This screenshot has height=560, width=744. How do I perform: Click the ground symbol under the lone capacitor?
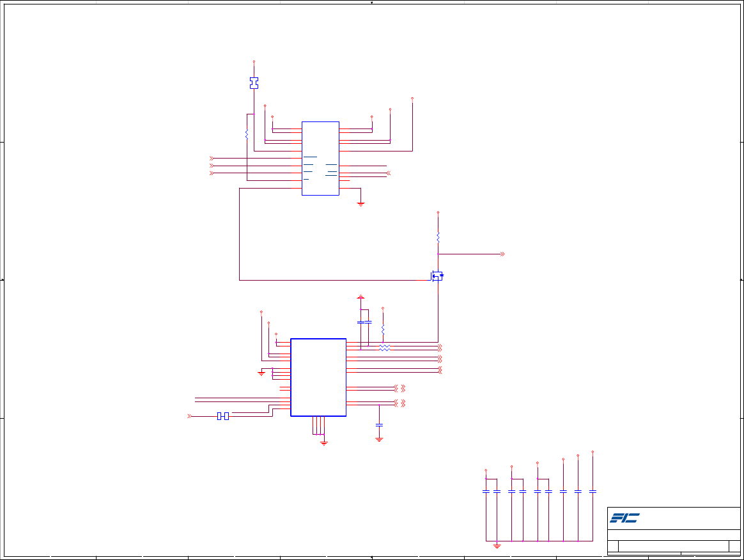(379, 440)
